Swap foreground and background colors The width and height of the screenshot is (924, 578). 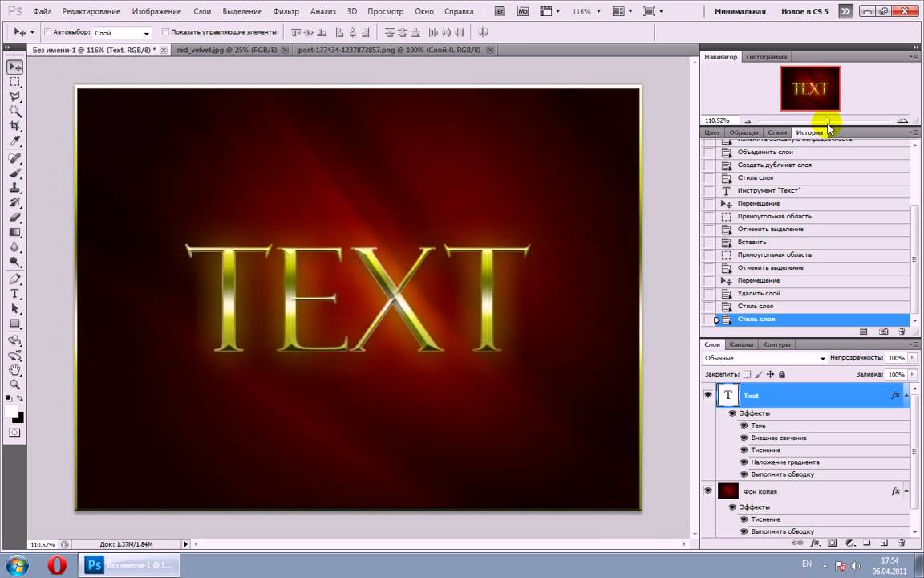click(x=20, y=399)
